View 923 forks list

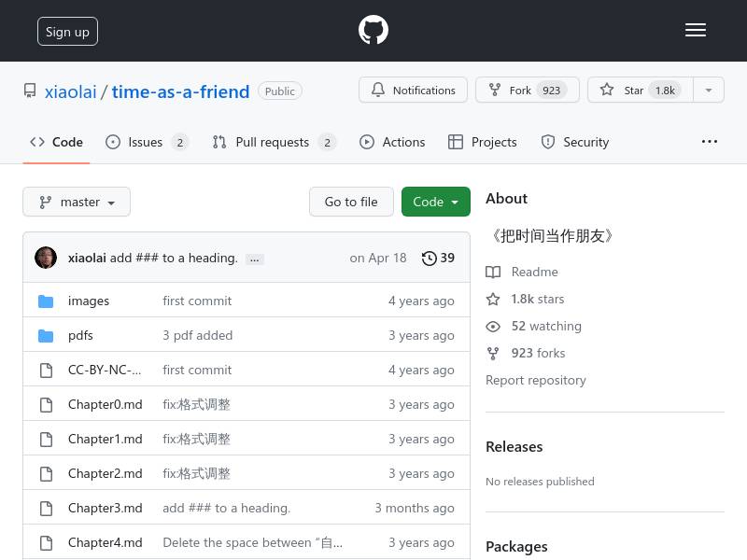(539, 354)
